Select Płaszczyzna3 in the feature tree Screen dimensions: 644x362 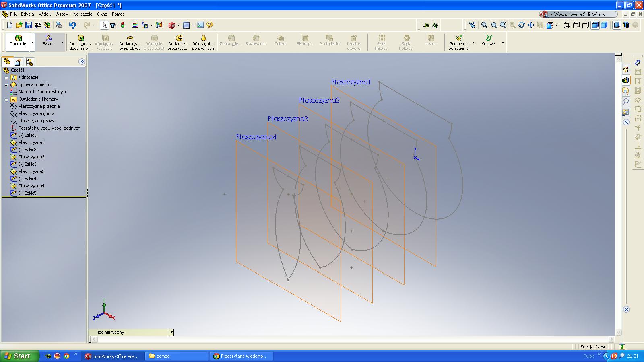[x=31, y=171]
